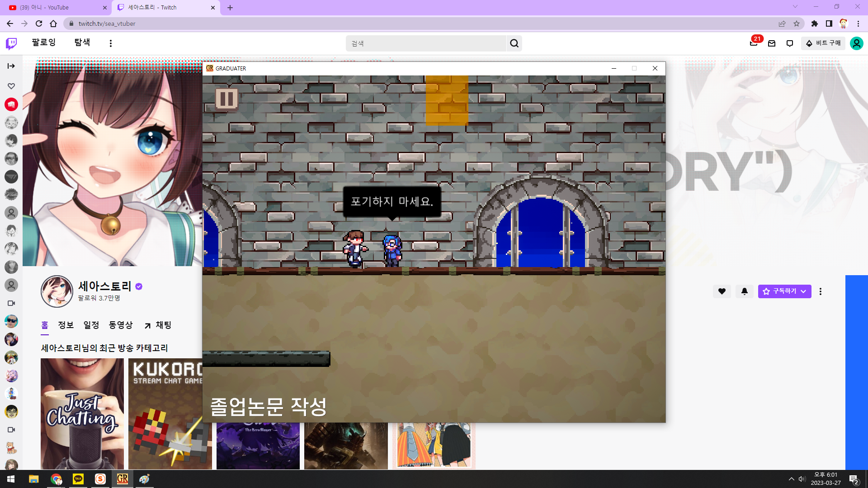Open the notifications inbox icon
868x488 pixels.
tap(772, 43)
